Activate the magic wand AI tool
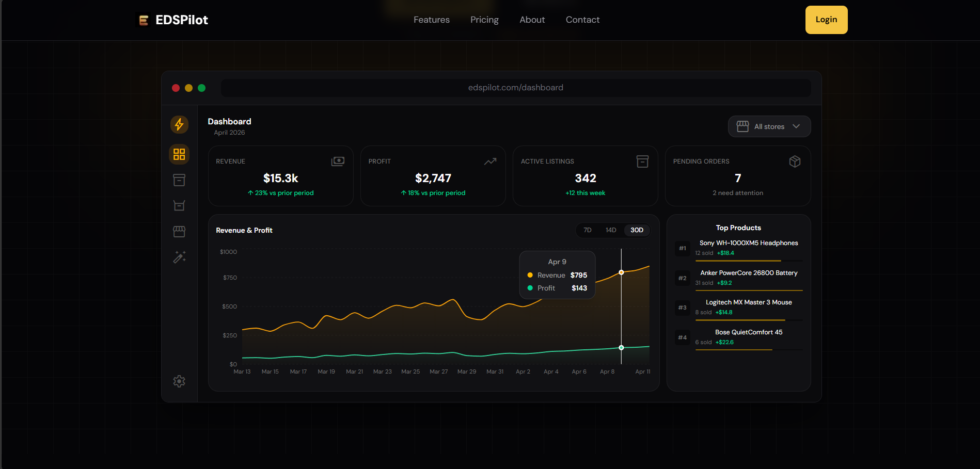Viewport: 980px width, 469px height. pos(179,257)
